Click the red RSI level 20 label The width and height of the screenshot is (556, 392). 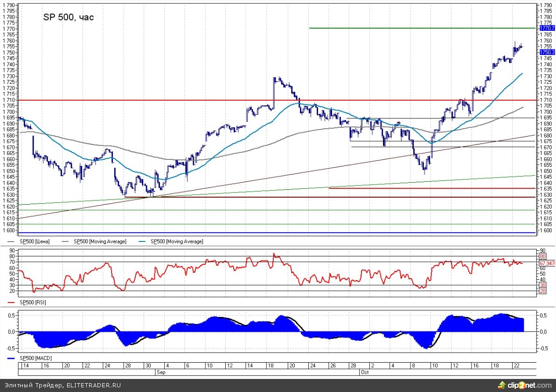pyautogui.click(x=542, y=291)
